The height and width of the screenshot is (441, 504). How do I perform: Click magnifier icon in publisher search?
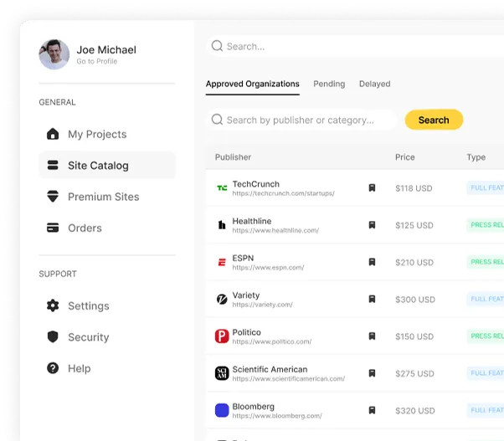[217, 120]
